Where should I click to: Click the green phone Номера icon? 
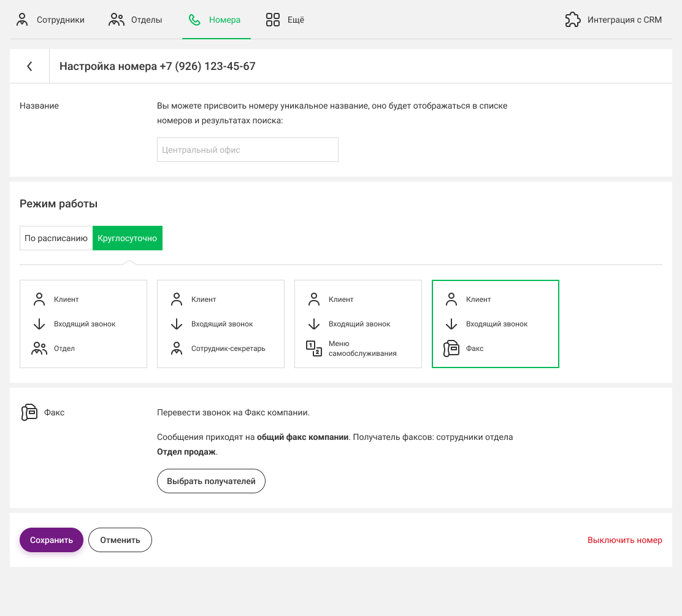click(x=194, y=20)
